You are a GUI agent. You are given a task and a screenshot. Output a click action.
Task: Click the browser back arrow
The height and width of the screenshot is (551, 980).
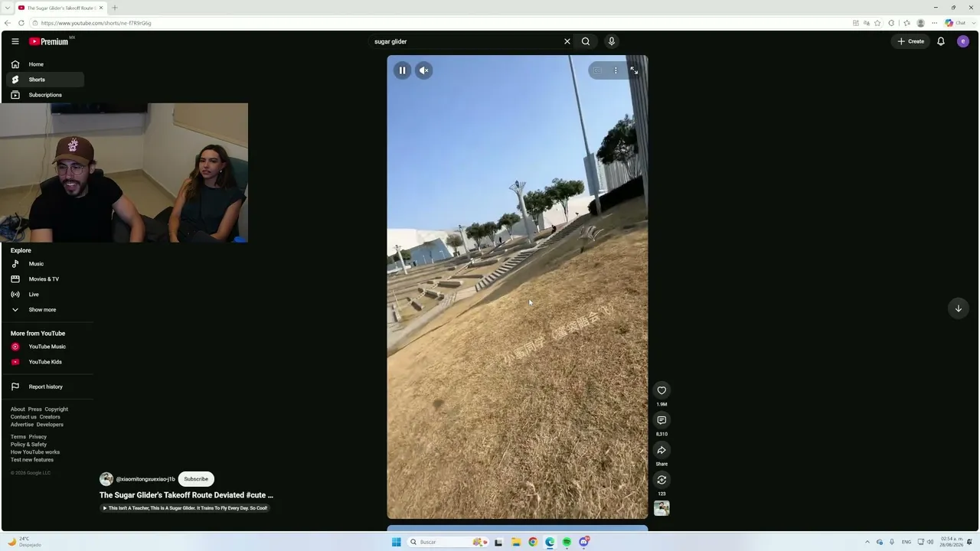8,23
